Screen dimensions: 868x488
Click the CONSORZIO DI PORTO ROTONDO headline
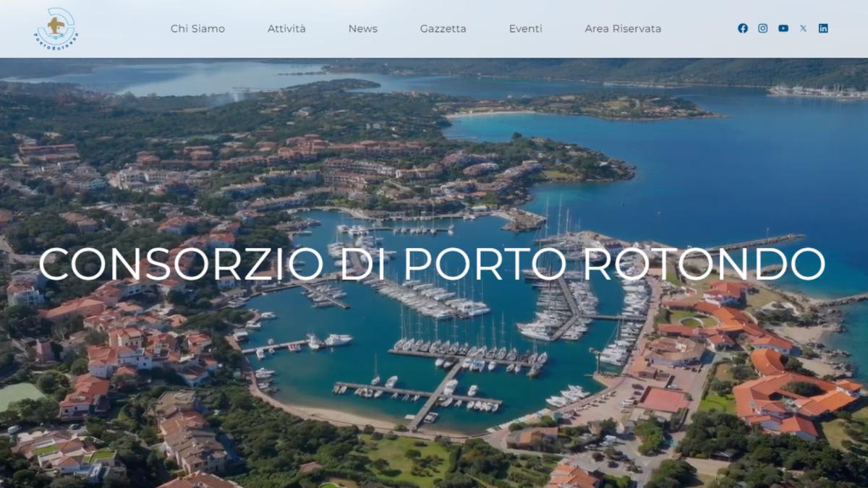click(x=432, y=264)
